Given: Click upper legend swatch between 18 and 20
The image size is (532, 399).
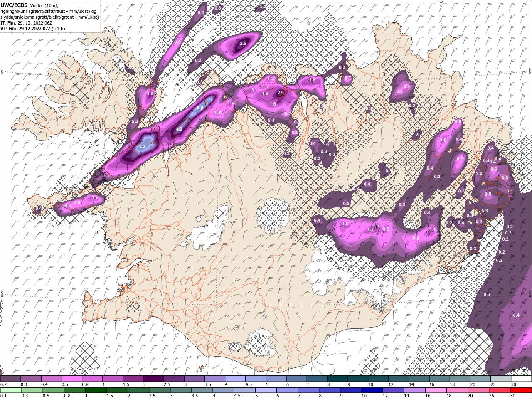Looking at the screenshot, I should pos(460,379).
